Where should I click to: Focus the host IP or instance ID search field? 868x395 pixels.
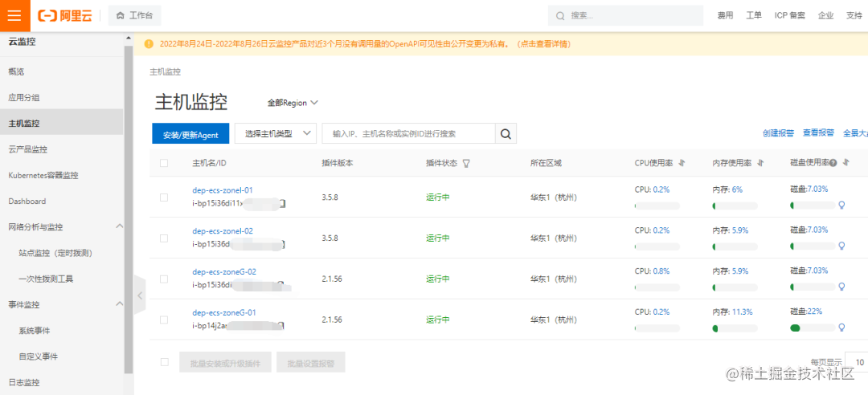[408, 133]
